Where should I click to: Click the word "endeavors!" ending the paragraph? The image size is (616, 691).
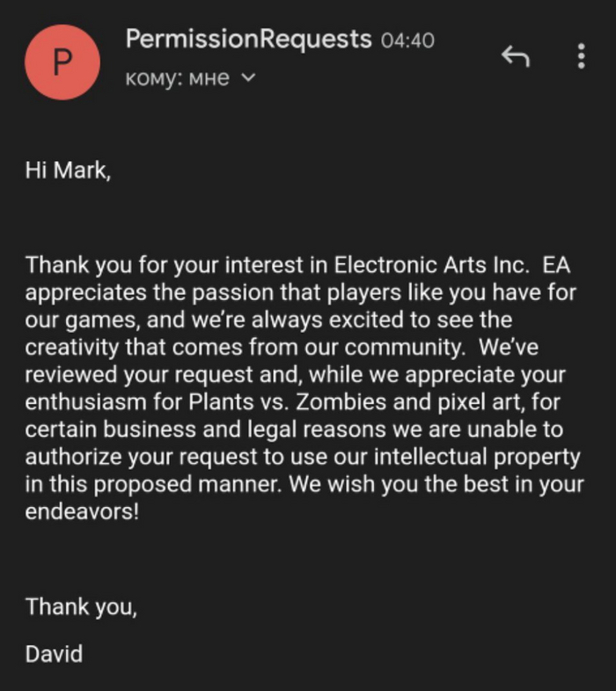(82, 511)
